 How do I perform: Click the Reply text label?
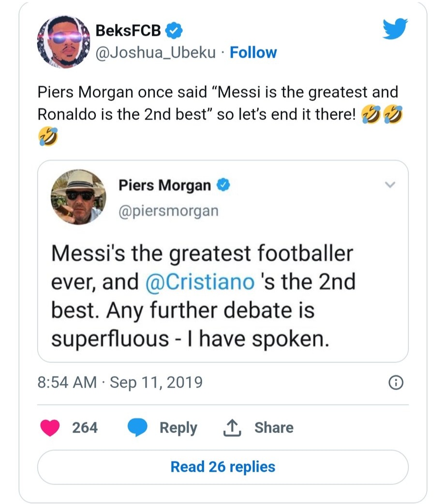point(178,428)
